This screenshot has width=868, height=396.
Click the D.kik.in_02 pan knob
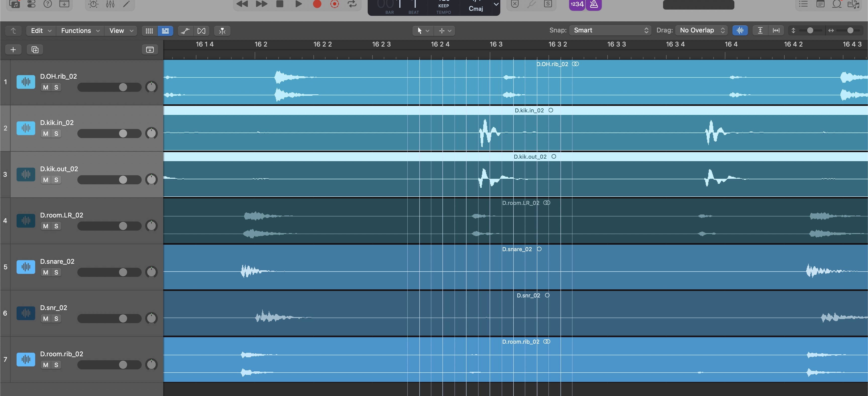pyautogui.click(x=151, y=133)
